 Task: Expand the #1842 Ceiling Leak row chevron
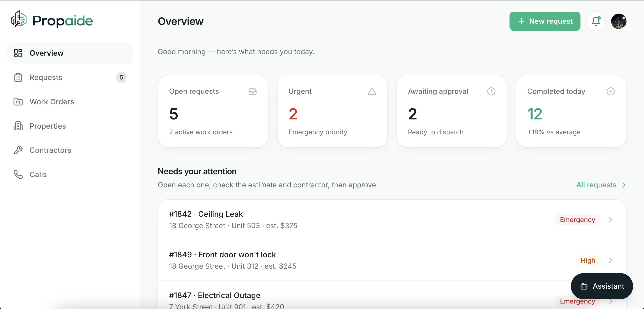click(x=610, y=220)
